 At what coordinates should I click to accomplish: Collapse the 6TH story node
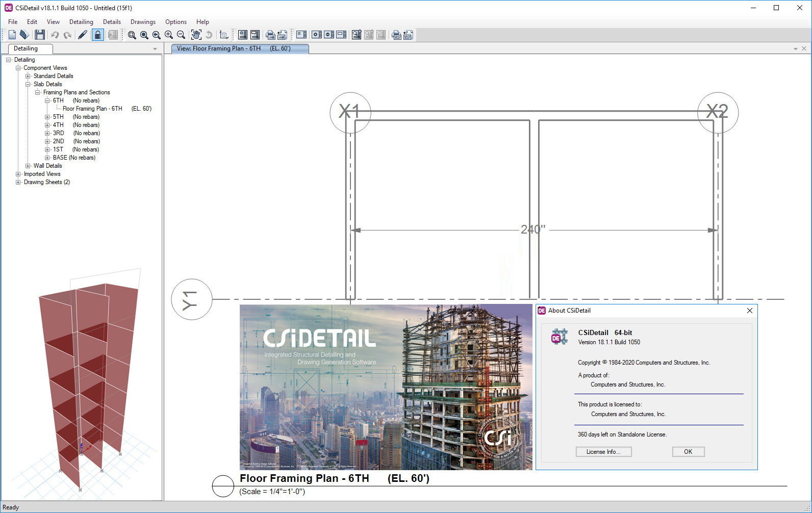click(47, 100)
